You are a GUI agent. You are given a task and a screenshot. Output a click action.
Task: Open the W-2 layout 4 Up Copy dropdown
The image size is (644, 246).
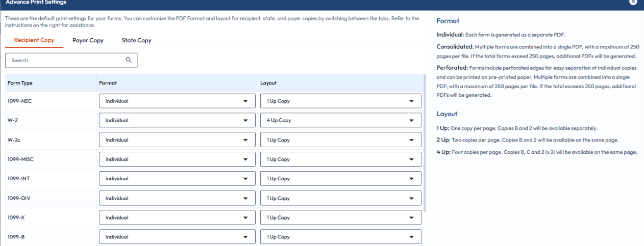point(340,120)
